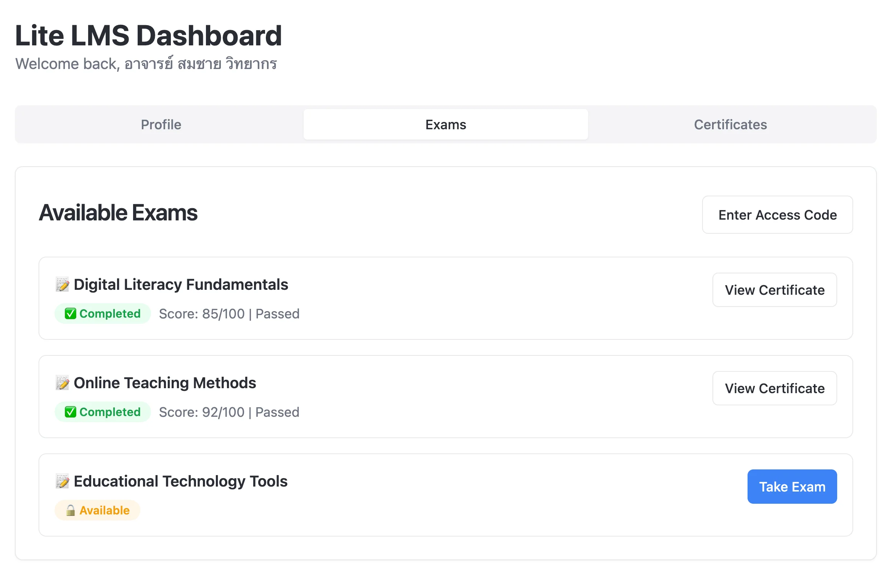View certificate for Online Teaching Methods
The height and width of the screenshot is (588, 894).
(774, 388)
